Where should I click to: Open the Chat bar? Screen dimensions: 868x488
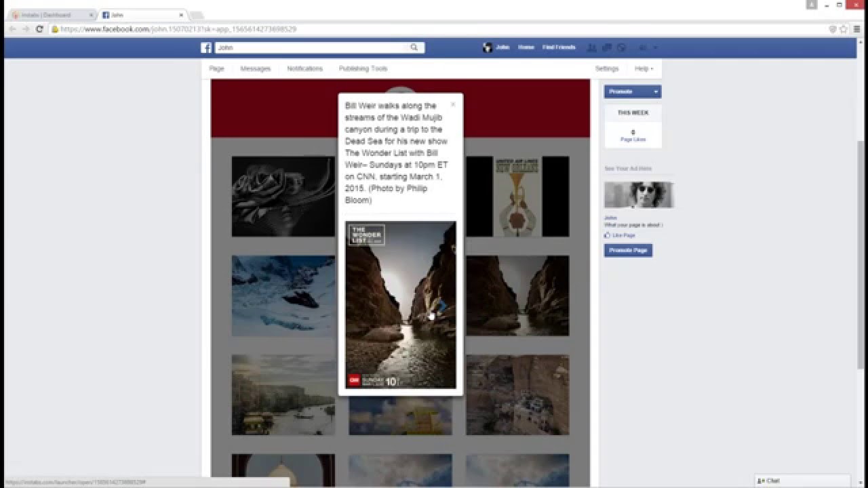(x=802, y=481)
